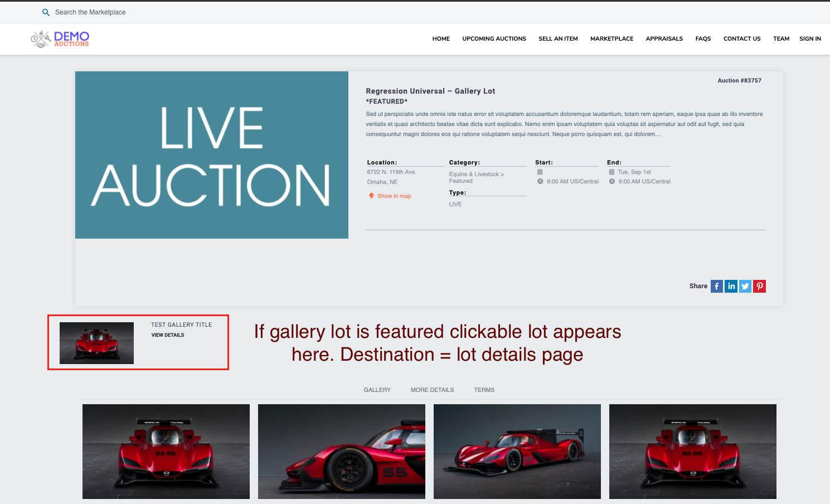Click the *FEATURED* label
The image size is (830, 504).
[x=386, y=101]
